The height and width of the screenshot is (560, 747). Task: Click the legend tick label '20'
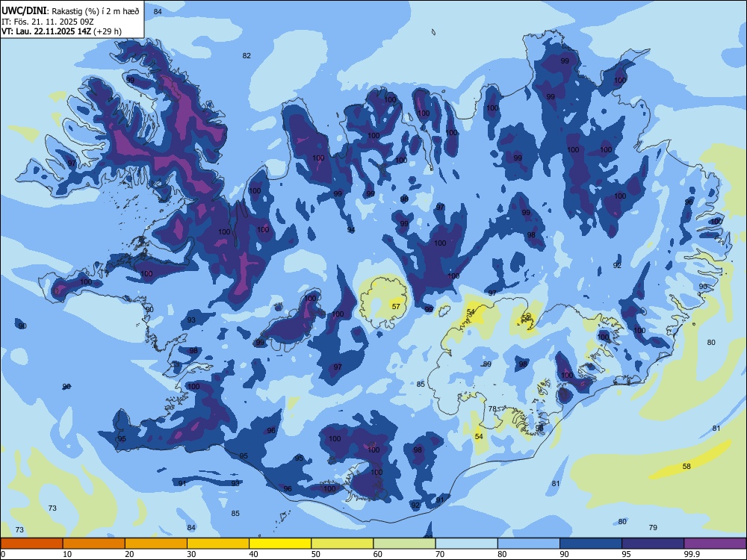[x=129, y=554]
